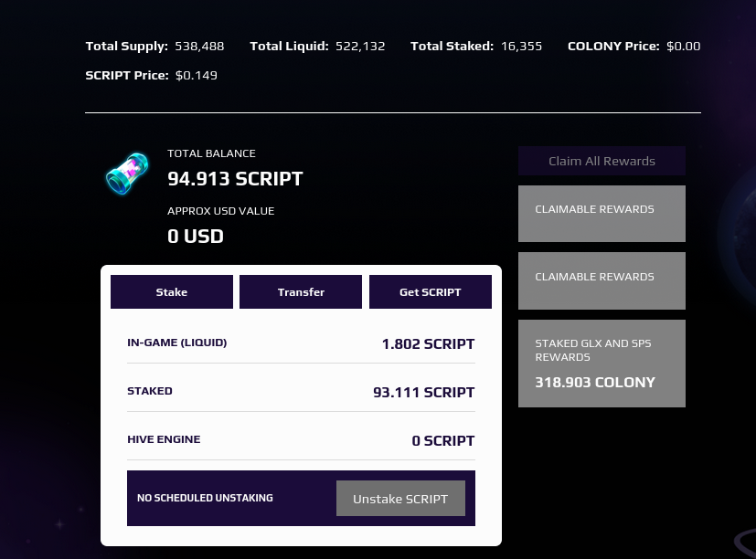
Task: Open the Stake tab
Action: tap(172, 292)
